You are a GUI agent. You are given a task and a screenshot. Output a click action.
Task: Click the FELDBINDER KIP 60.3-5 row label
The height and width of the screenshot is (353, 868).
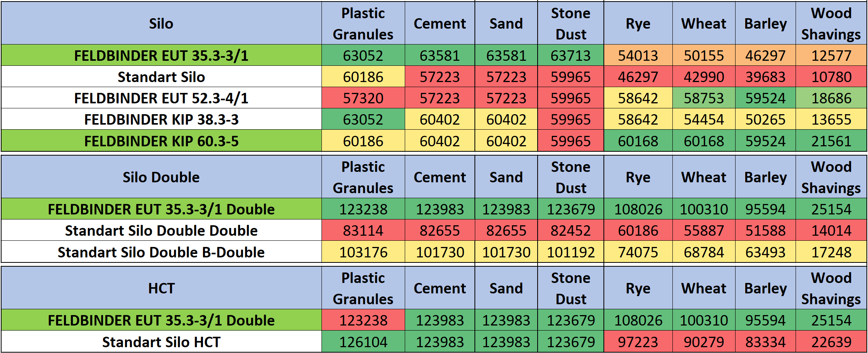(x=161, y=141)
